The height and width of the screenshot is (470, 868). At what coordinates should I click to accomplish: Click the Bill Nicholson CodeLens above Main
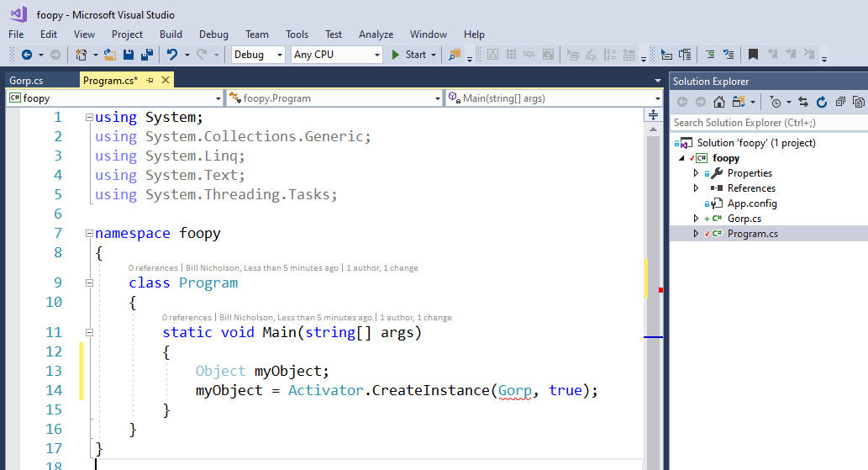[296, 318]
